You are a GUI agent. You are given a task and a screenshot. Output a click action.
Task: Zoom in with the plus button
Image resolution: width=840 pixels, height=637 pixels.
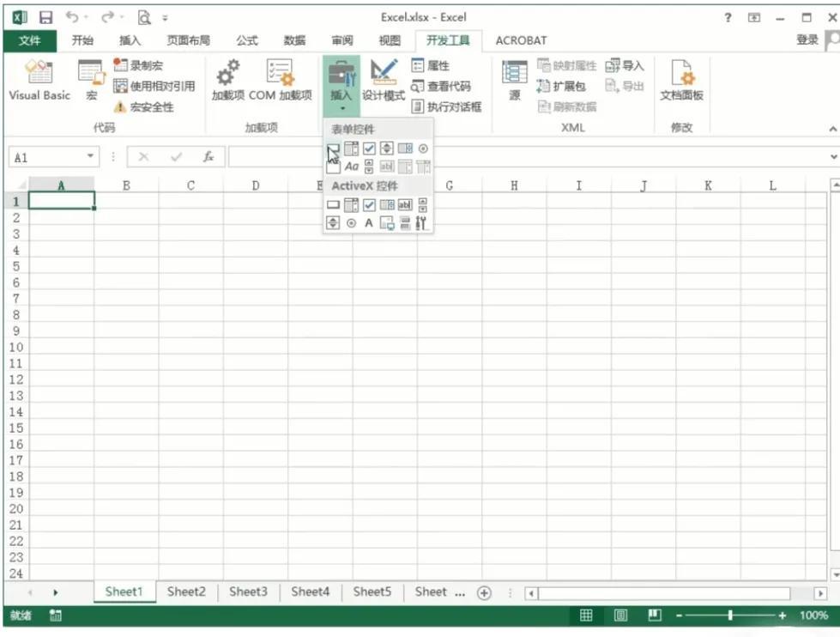783,616
